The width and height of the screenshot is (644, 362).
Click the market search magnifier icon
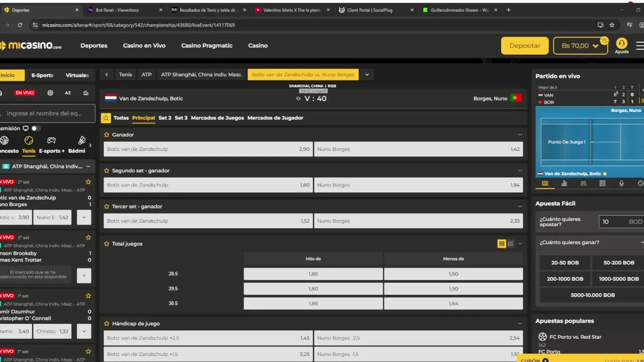pyautogui.click(x=106, y=118)
